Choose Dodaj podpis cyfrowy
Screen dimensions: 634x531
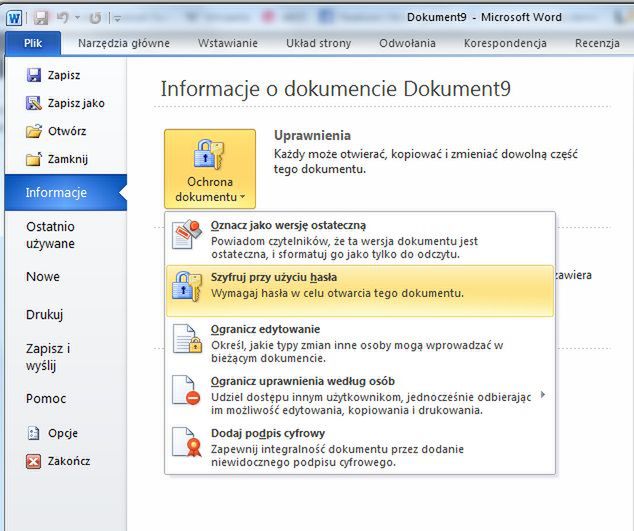point(360,447)
